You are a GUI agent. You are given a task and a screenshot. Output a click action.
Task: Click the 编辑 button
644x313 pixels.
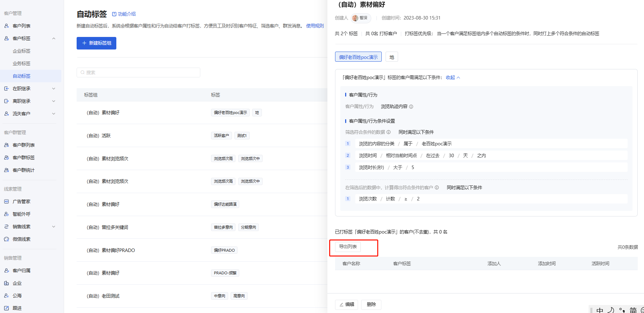[347, 305]
